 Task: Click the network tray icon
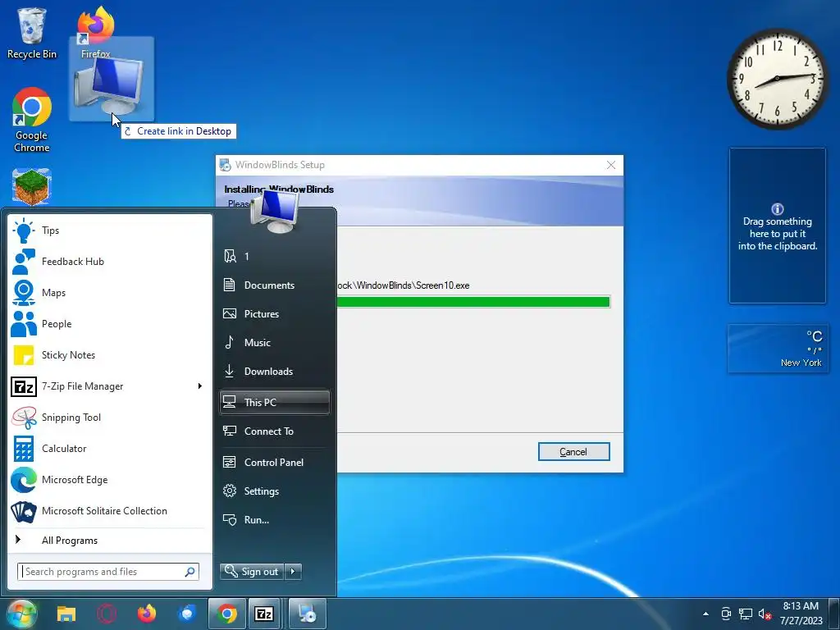tap(745, 614)
